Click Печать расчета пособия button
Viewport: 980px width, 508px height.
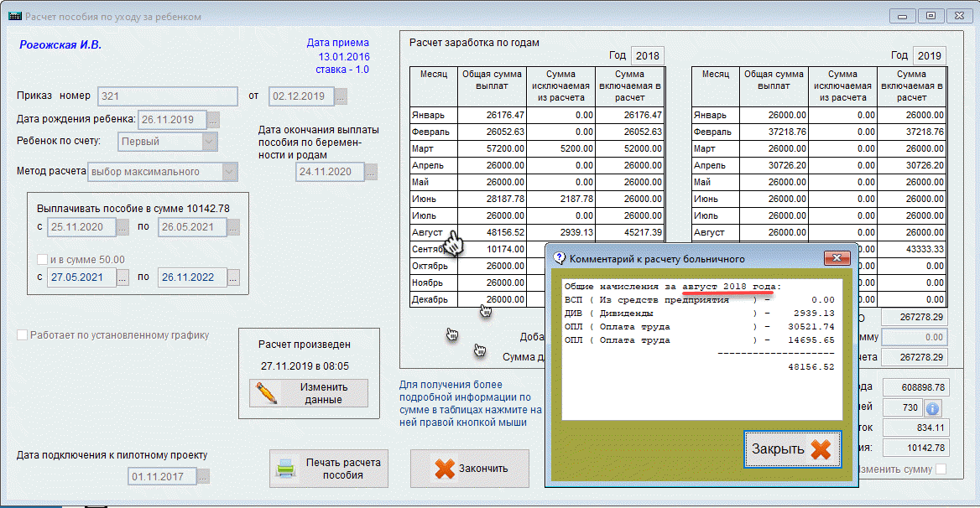tap(329, 468)
